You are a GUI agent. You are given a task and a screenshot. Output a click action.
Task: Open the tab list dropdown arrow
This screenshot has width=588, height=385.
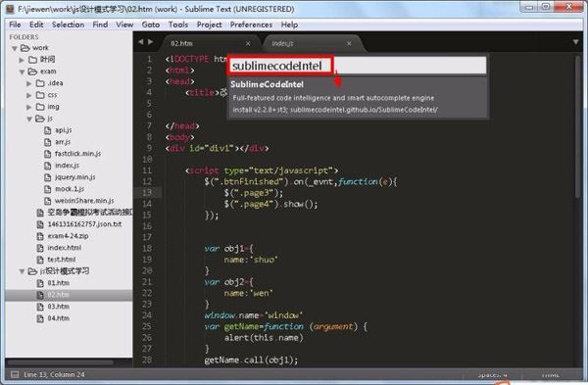point(575,42)
